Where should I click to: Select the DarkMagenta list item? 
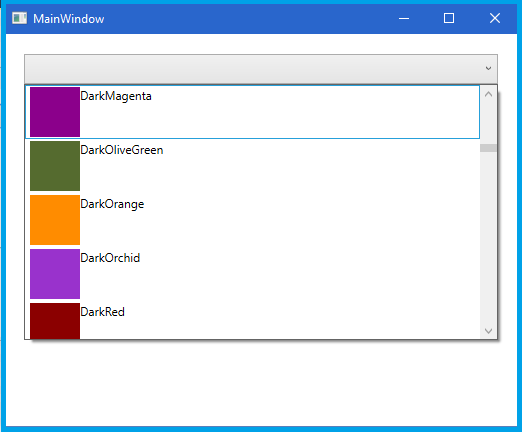pyautogui.click(x=253, y=112)
